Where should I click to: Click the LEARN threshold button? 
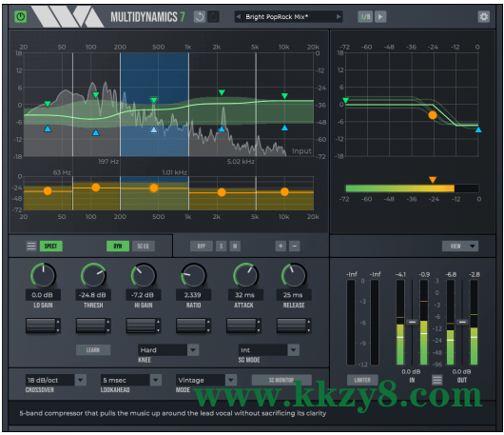tap(93, 349)
